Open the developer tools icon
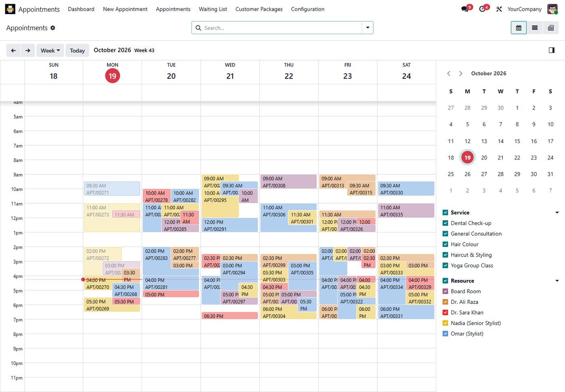Viewport: 565px width, 392px height. coord(499,9)
